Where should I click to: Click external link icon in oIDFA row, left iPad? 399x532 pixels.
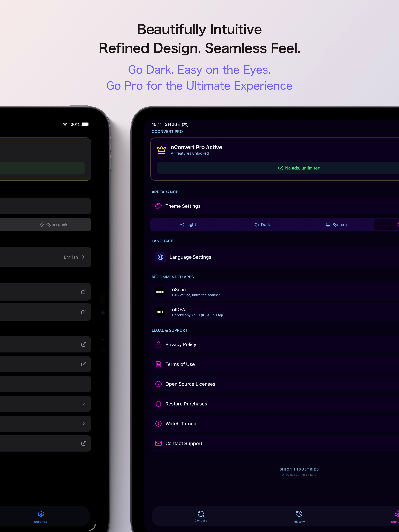click(84, 312)
